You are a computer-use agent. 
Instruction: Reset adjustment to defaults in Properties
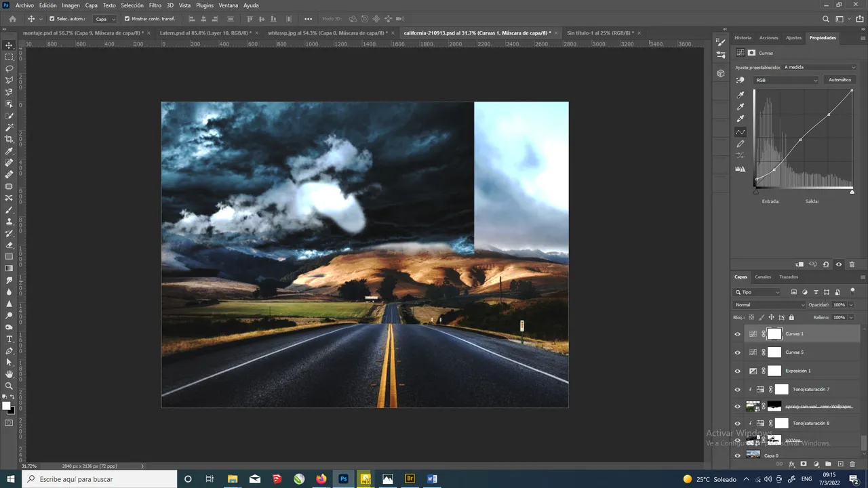point(825,264)
